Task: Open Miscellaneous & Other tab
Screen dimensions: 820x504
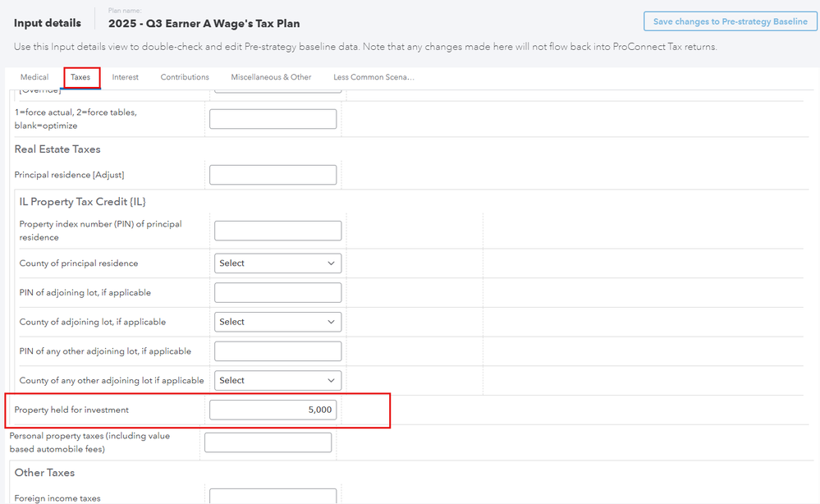Action: click(x=271, y=77)
